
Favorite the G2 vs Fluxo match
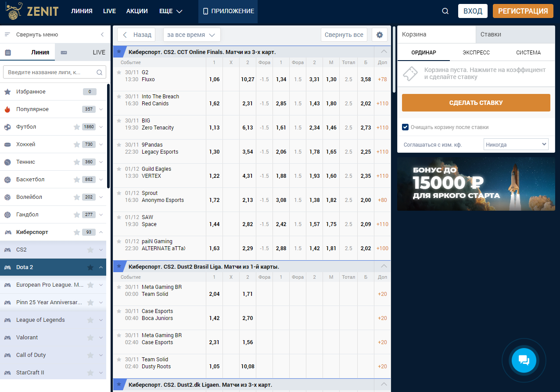[x=119, y=72]
